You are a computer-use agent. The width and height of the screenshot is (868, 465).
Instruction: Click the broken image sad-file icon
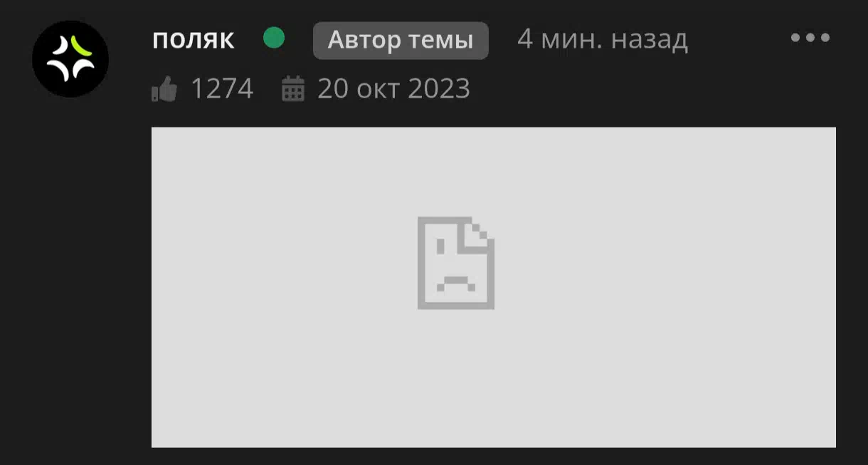tap(456, 263)
